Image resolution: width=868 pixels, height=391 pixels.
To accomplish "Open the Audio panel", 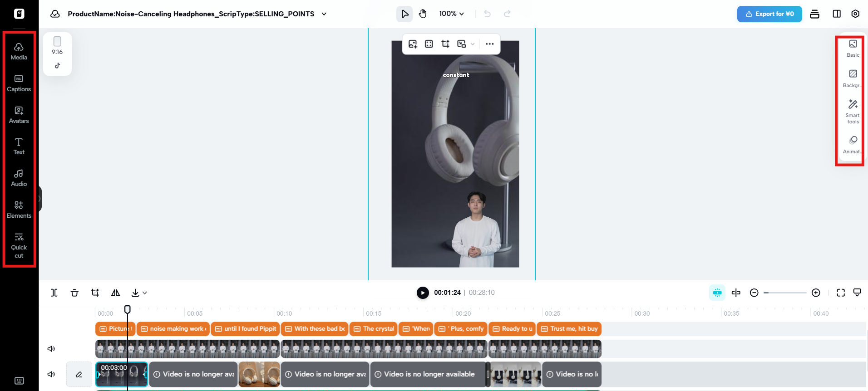I will point(19,178).
